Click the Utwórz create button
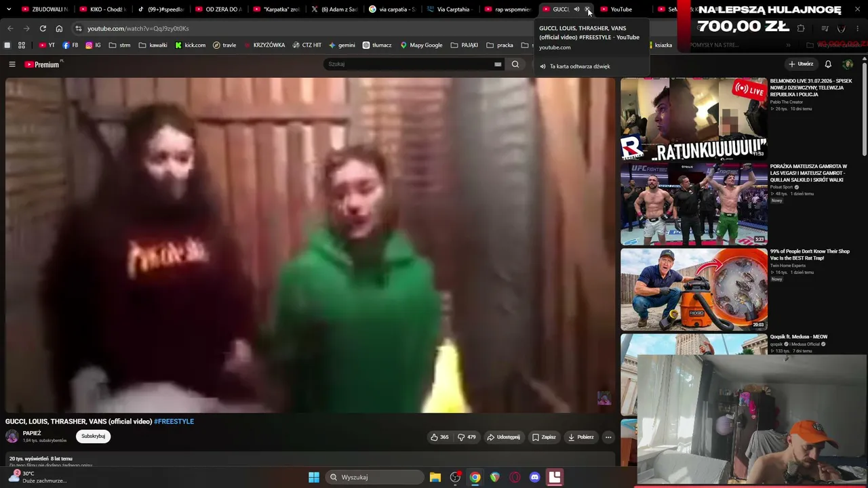The height and width of the screenshot is (488, 868). coord(801,64)
